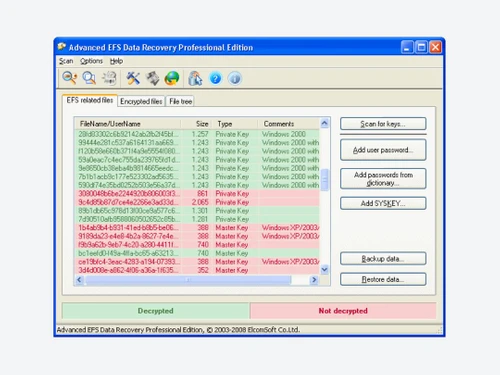Open the Help menu
500x375 pixels.
click(116, 61)
